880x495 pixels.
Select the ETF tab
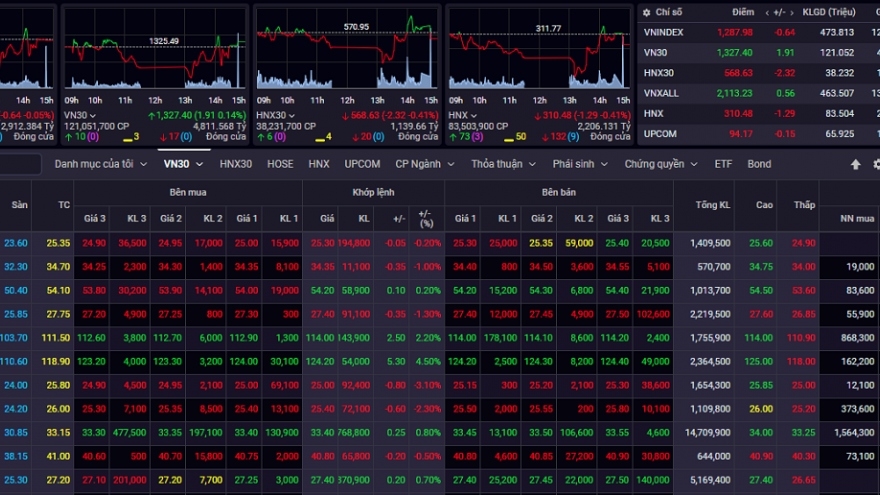tap(723, 164)
